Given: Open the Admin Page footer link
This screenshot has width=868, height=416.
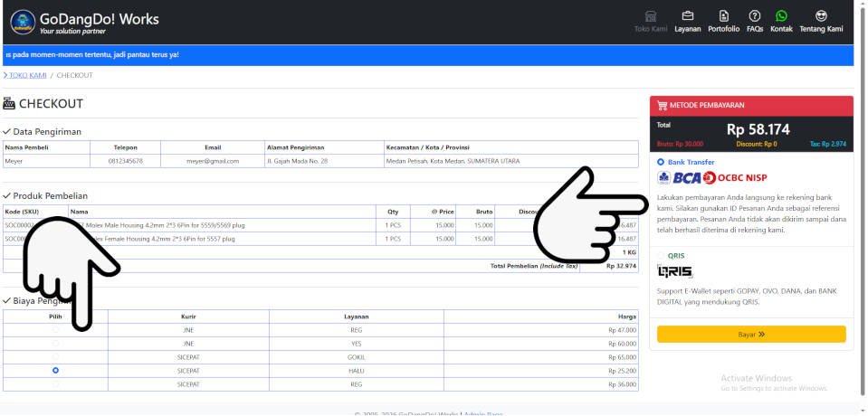Looking at the screenshot, I should (483, 413).
